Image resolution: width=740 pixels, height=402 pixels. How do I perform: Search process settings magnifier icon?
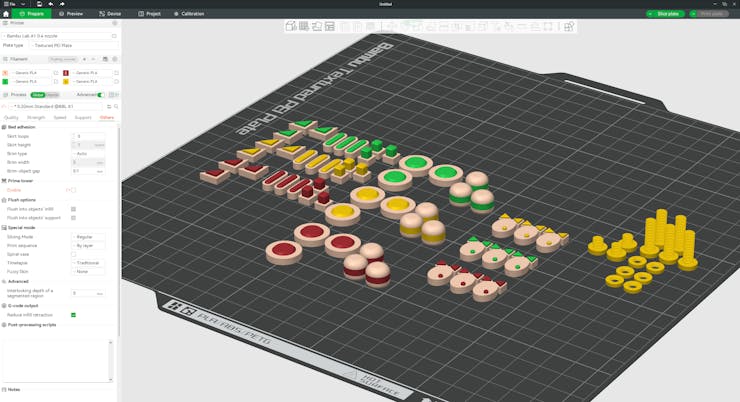(x=116, y=107)
